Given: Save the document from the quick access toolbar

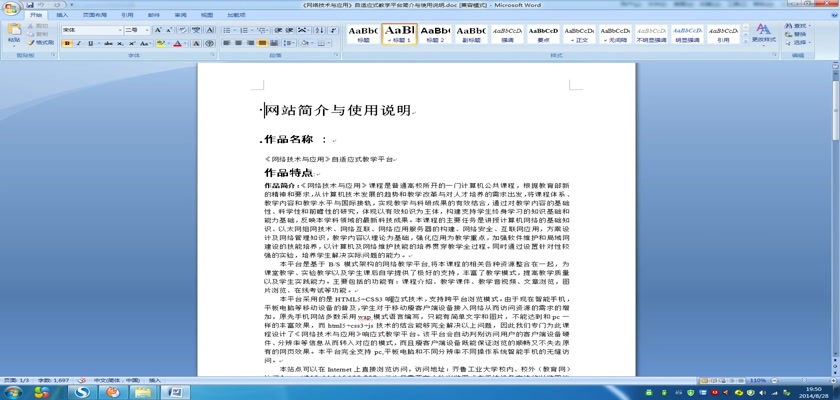Looking at the screenshot, I should click(30, 5).
